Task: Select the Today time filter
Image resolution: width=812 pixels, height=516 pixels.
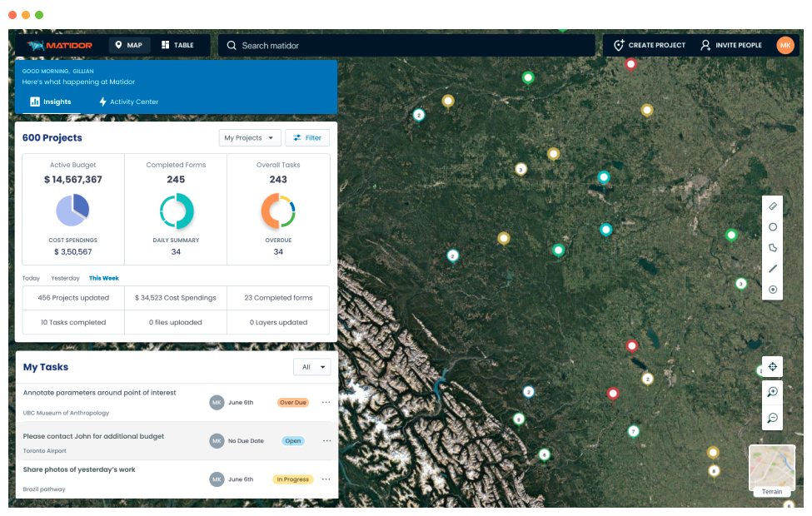Action: tap(31, 278)
